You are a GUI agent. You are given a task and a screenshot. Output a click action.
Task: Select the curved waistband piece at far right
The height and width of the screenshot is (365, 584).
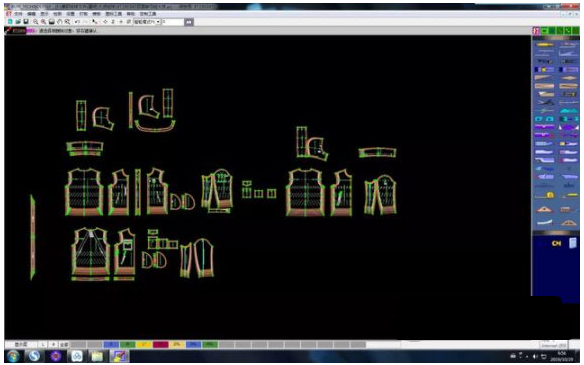tap(377, 152)
